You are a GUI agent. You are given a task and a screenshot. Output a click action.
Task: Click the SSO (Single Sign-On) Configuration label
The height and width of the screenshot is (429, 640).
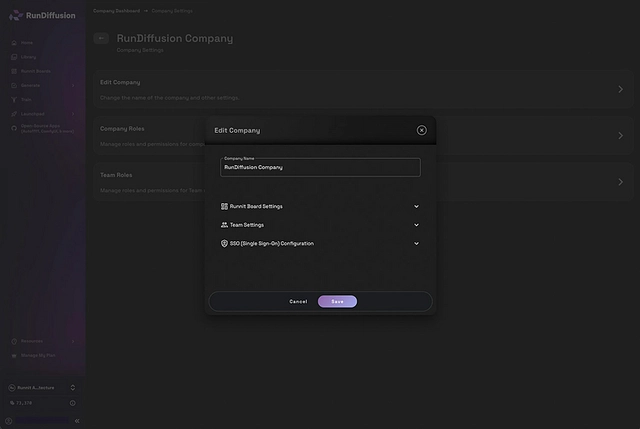tap(272, 244)
